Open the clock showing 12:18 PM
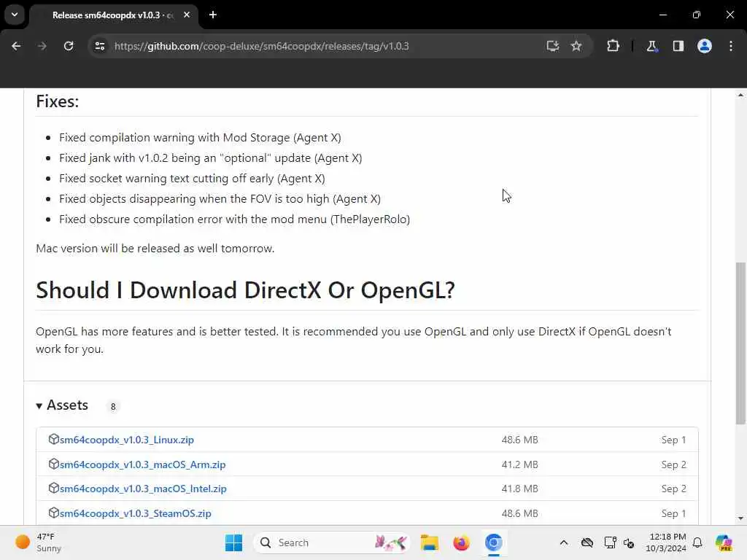The height and width of the screenshot is (560, 747). tap(666, 542)
